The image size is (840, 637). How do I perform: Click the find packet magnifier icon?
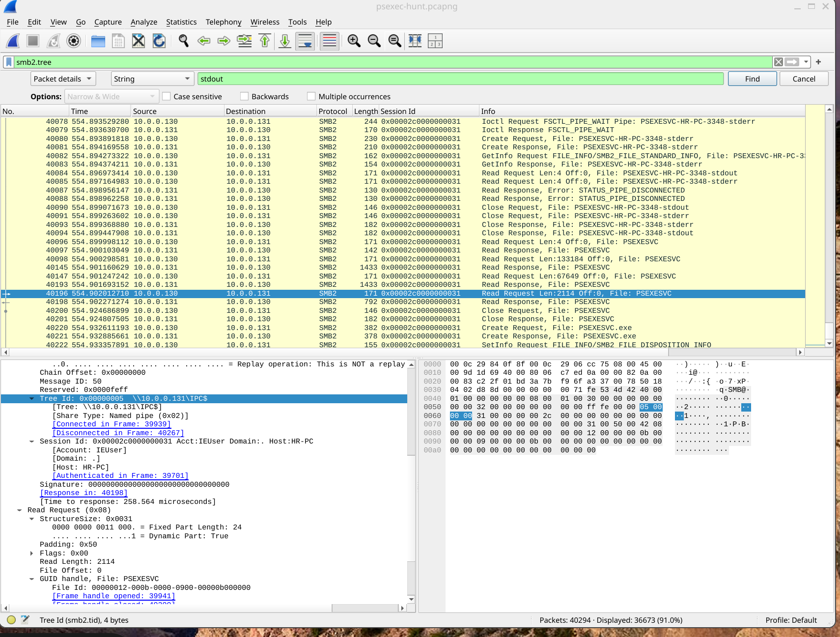click(x=184, y=41)
